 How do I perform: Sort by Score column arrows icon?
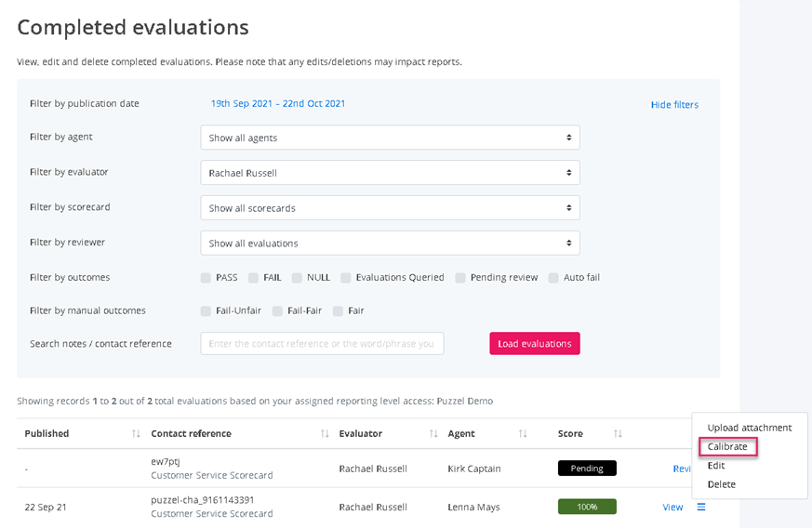(618, 434)
